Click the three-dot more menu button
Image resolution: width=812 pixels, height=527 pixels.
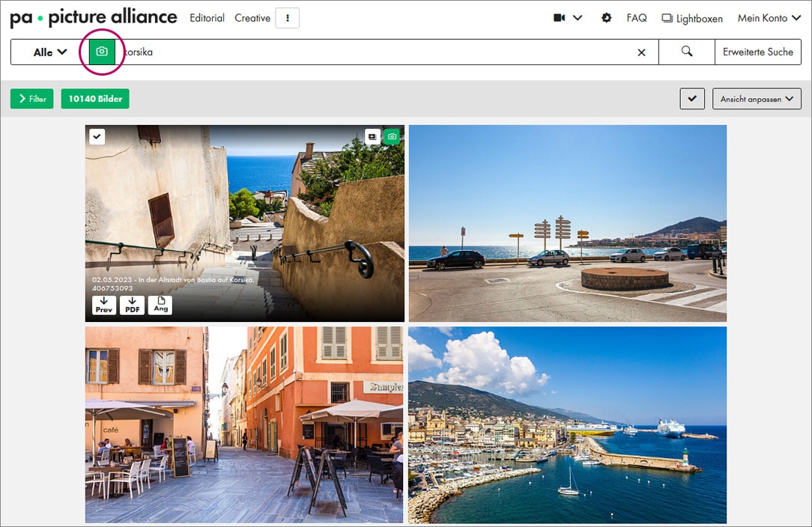(287, 18)
